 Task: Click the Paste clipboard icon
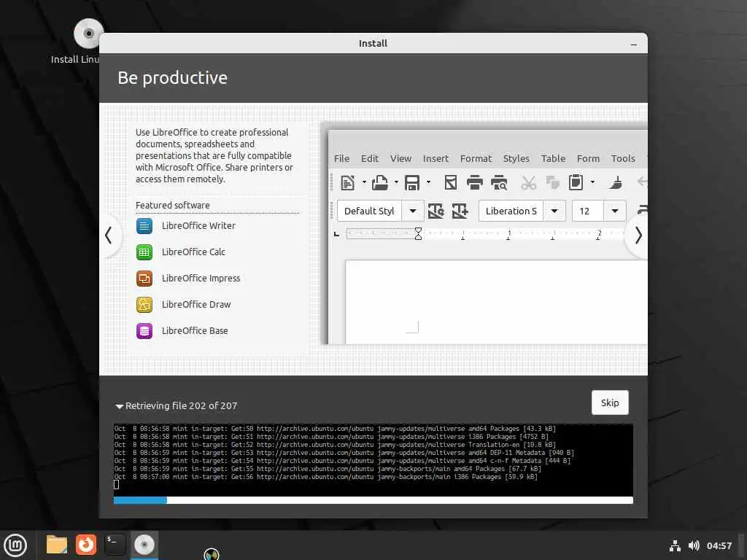point(576,182)
